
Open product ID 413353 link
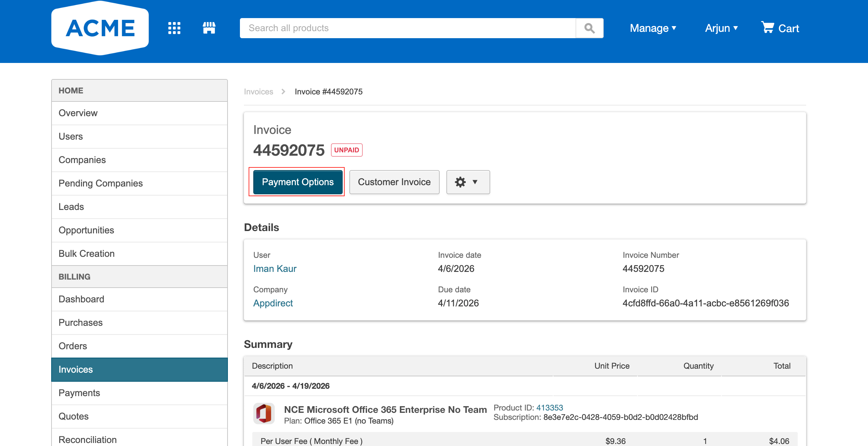(x=549, y=407)
